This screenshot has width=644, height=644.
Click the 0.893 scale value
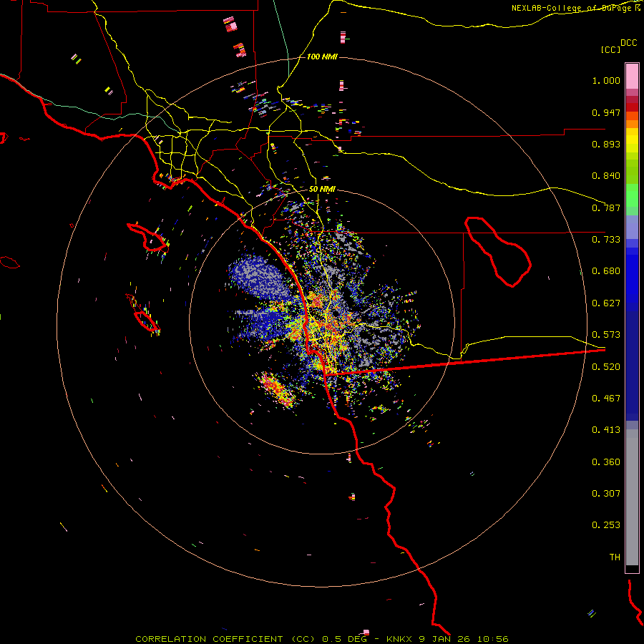[x=606, y=144]
